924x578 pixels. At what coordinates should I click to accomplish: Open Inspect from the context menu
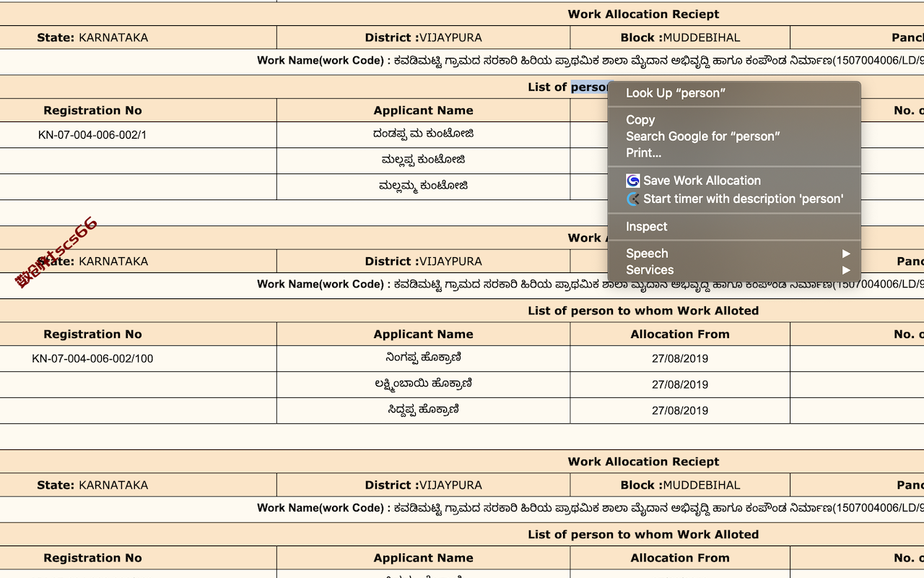click(x=734, y=227)
